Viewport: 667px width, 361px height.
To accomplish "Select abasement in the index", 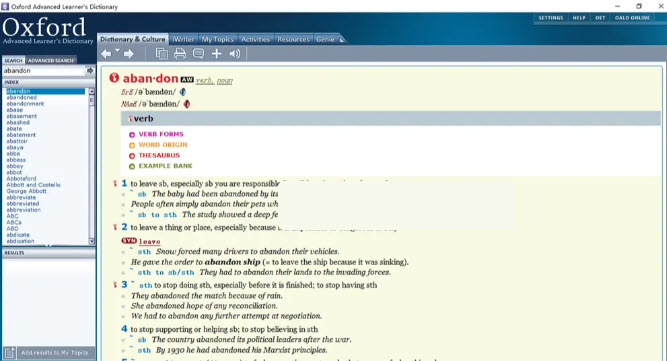I will 22,116.
